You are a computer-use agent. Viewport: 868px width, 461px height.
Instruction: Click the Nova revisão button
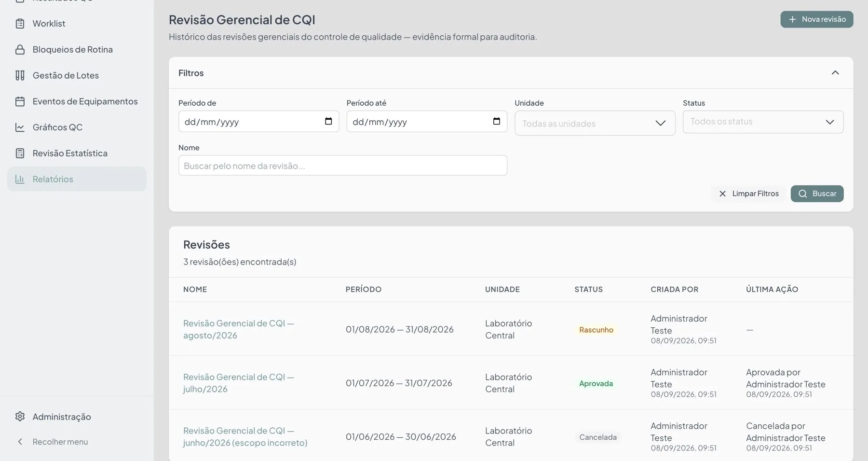[816, 19]
